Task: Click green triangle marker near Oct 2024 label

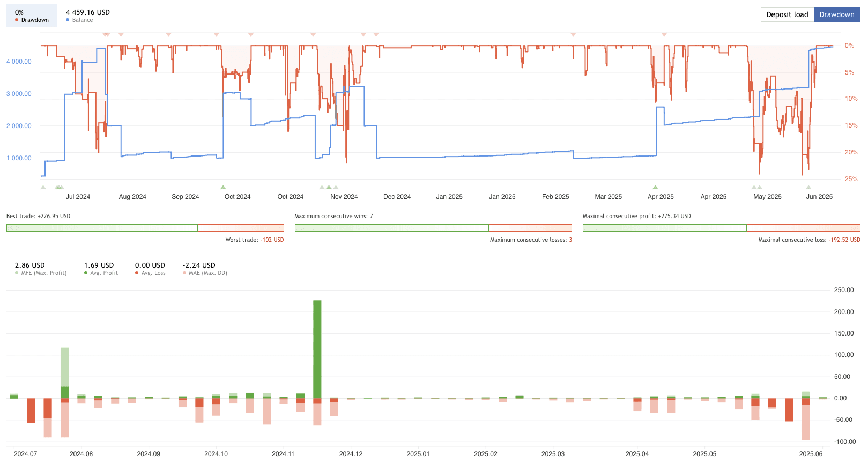Action: (x=223, y=187)
